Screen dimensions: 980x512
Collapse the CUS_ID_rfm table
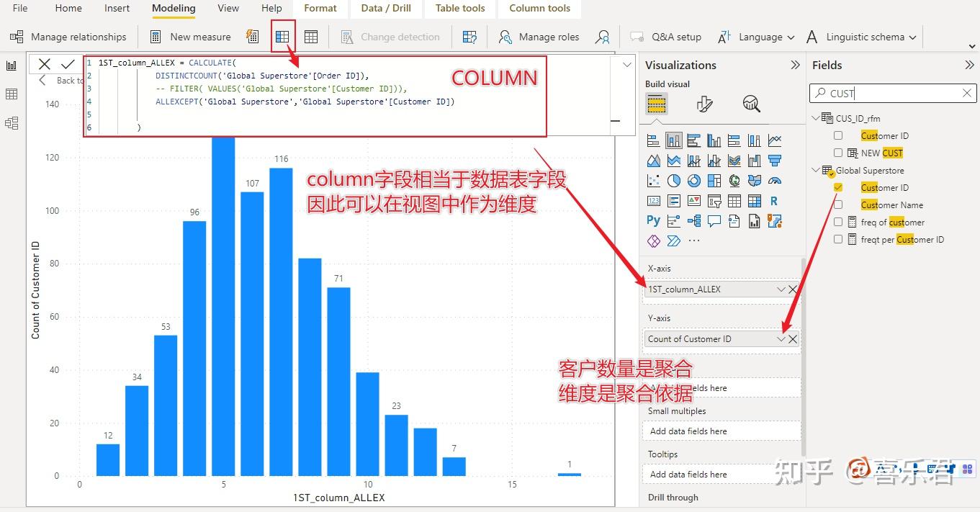(x=816, y=118)
